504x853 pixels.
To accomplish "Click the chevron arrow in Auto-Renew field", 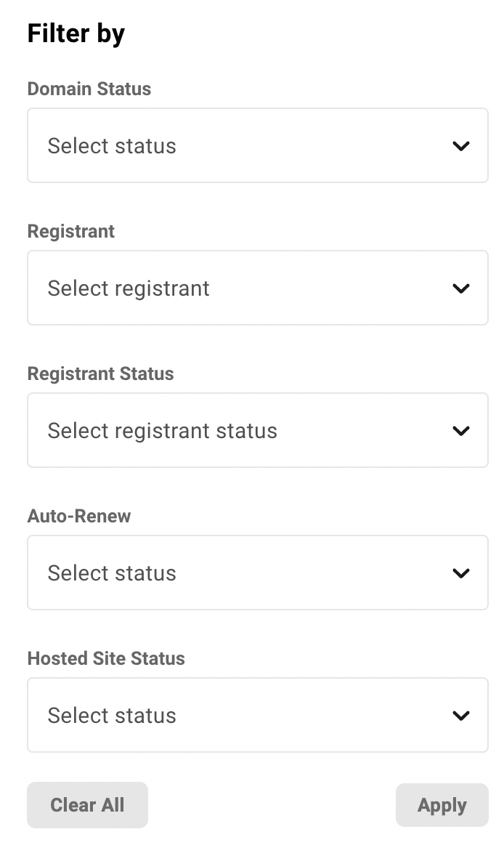I will (x=460, y=573).
